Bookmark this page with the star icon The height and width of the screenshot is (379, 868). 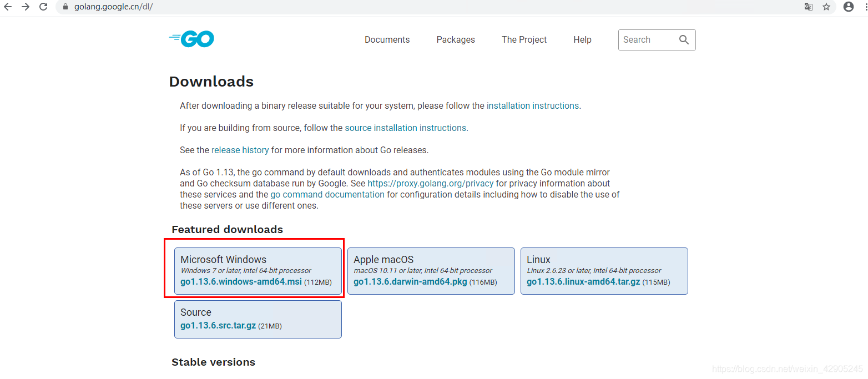826,7
